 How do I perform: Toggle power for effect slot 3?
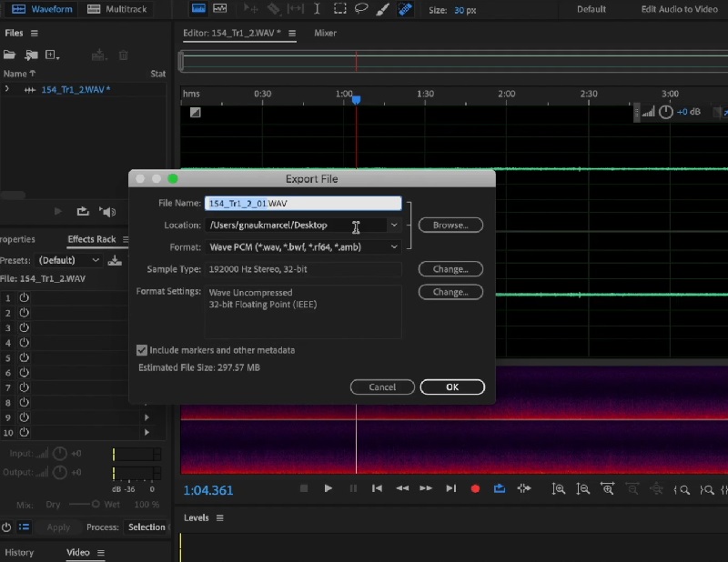click(25, 327)
